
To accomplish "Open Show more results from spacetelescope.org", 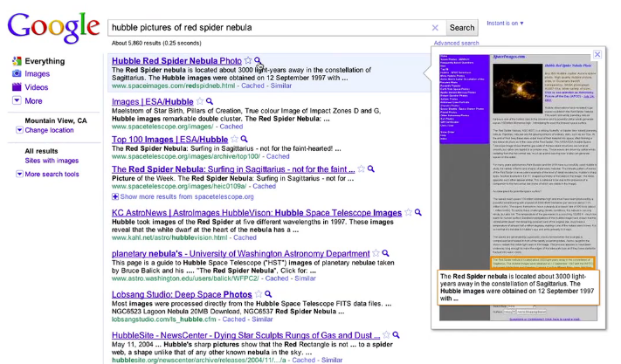I will pyautogui.click(x=187, y=196).
